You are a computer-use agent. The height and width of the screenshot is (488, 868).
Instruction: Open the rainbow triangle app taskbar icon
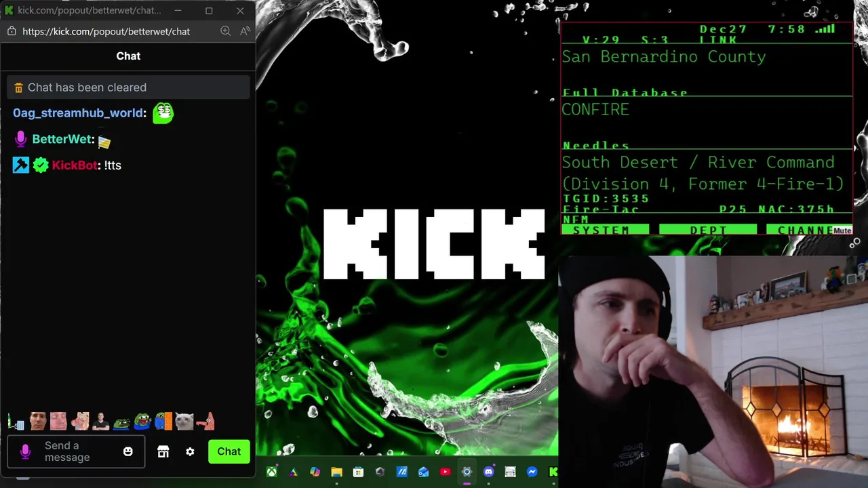tap(293, 472)
